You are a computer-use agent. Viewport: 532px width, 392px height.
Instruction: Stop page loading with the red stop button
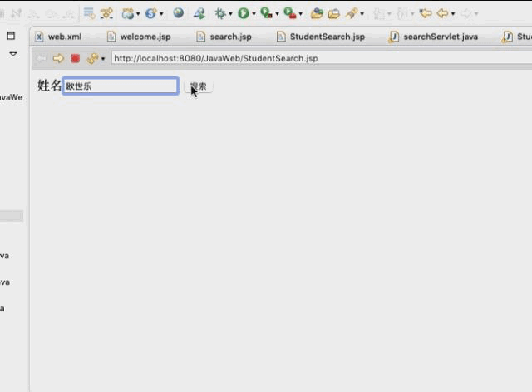(x=75, y=58)
